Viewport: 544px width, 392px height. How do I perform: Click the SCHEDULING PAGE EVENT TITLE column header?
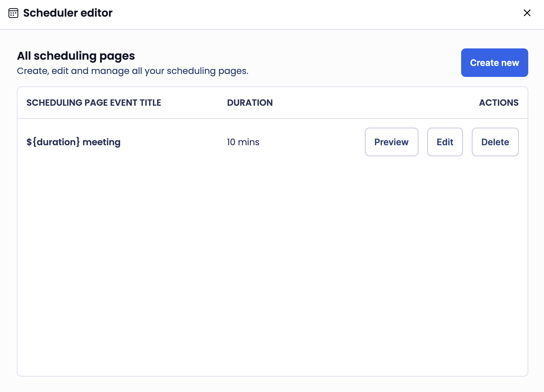[x=94, y=102]
